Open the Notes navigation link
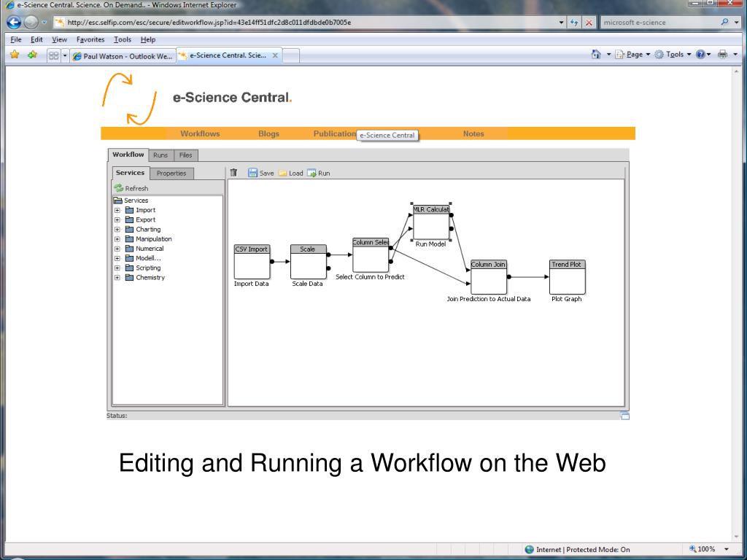The image size is (747, 560). (x=473, y=134)
